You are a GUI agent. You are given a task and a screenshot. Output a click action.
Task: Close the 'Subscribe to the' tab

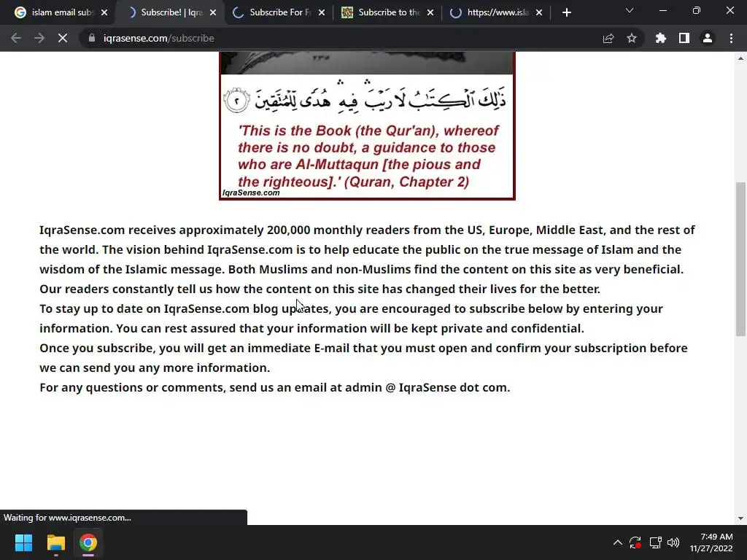[430, 12]
